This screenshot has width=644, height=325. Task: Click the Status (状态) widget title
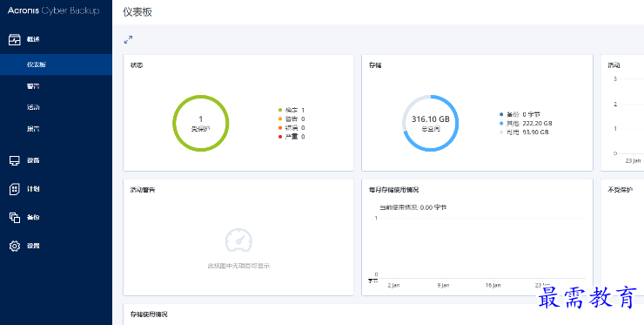(137, 65)
